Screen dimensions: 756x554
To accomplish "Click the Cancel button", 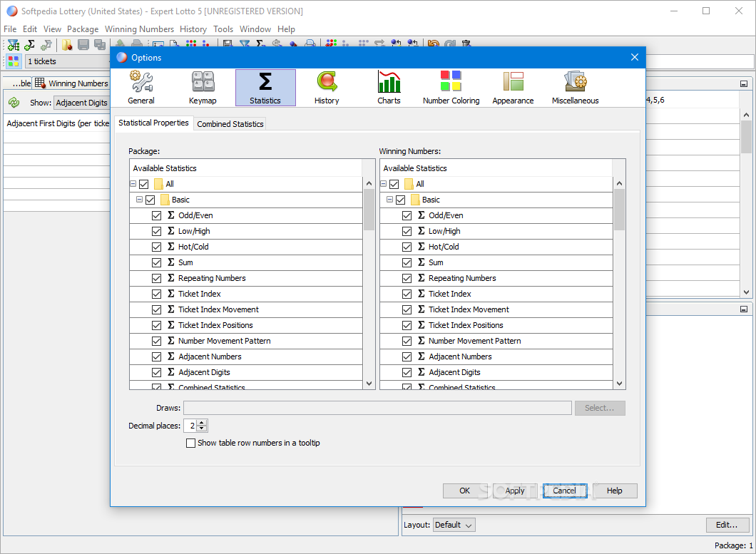I will (565, 491).
